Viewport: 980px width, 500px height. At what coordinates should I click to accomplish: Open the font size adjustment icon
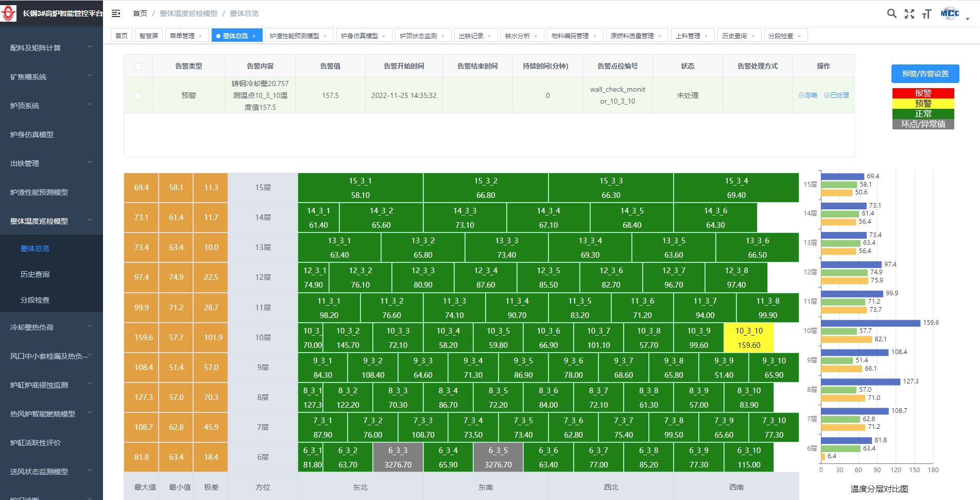[927, 14]
